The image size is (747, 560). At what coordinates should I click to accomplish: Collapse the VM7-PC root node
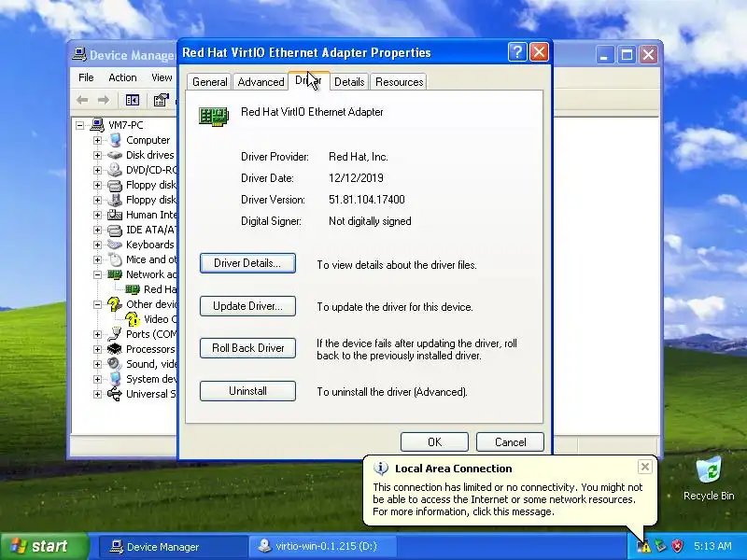click(80, 125)
